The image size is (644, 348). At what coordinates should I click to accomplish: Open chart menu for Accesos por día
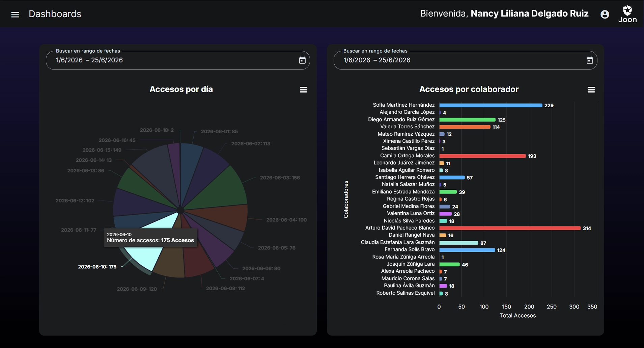304,90
